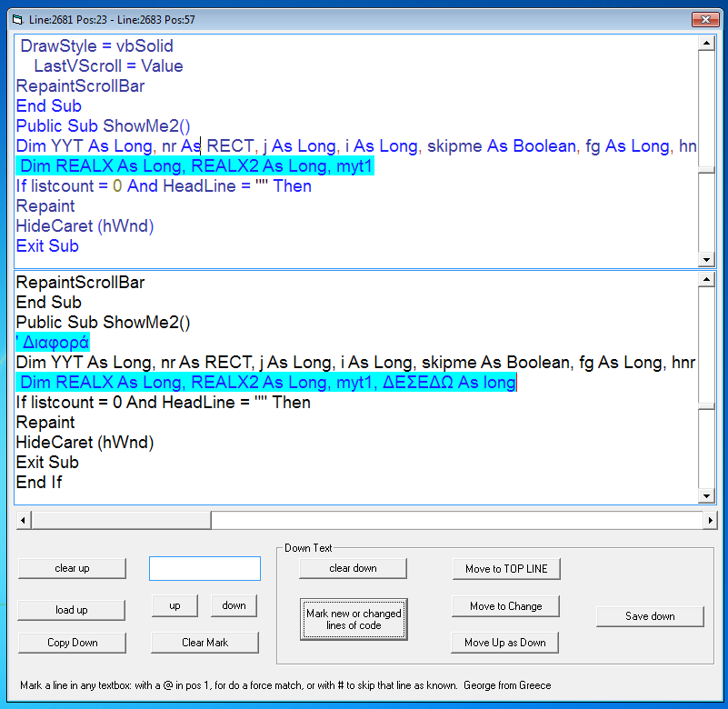Click 'Move to TOP LINE' button
This screenshot has width=728, height=709.
coord(506,569)
